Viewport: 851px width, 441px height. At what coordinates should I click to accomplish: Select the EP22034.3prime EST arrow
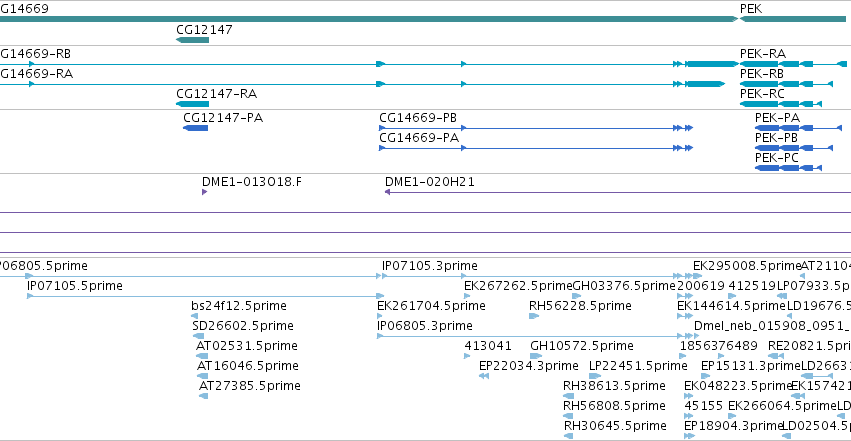pos(484,376)
